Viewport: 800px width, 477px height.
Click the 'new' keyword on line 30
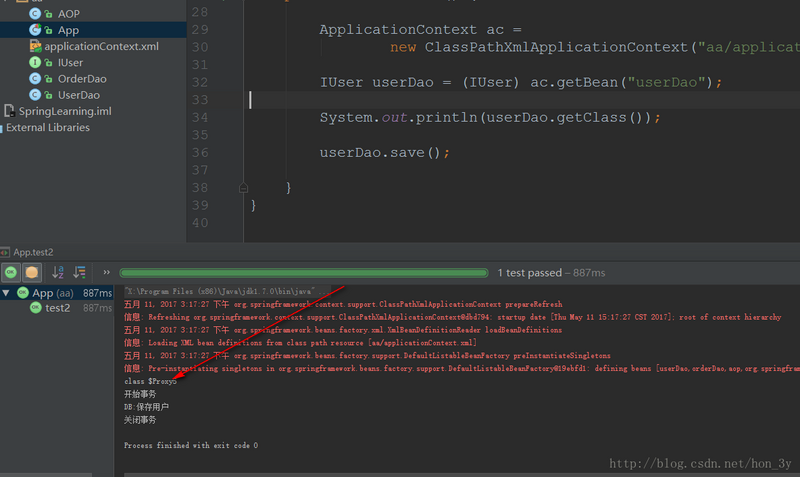[403, 47]
